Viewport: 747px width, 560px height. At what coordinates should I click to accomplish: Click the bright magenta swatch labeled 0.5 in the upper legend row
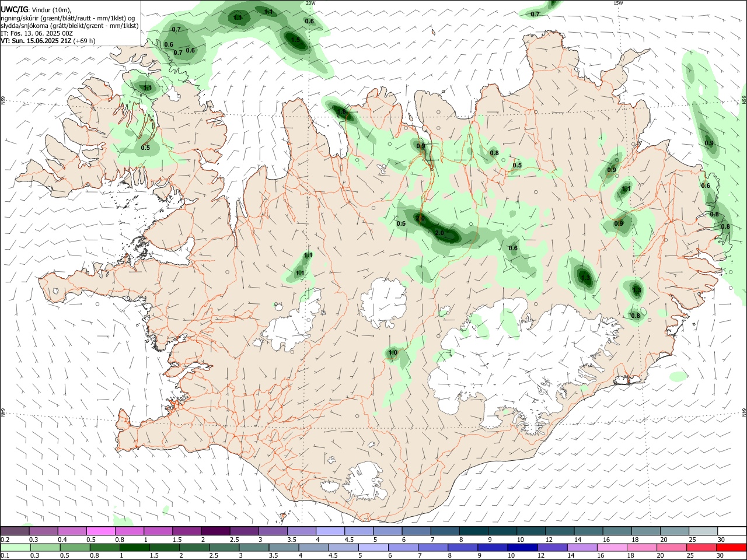(x=100, y=531)
